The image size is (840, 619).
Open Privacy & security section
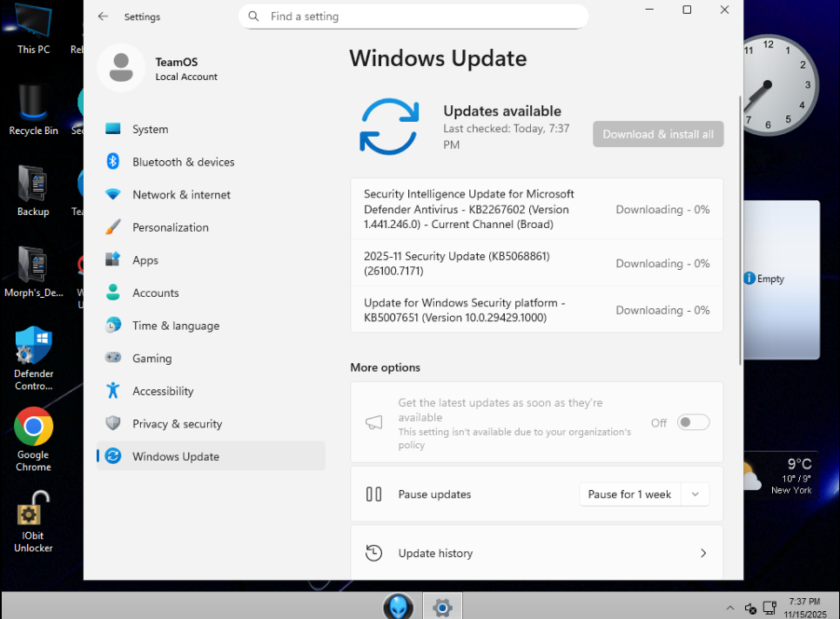[x=211, y=423]
